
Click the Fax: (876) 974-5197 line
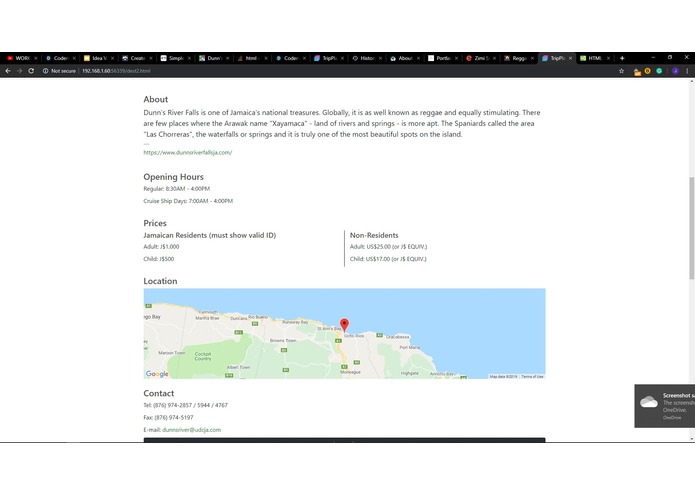tap(168, 417)
